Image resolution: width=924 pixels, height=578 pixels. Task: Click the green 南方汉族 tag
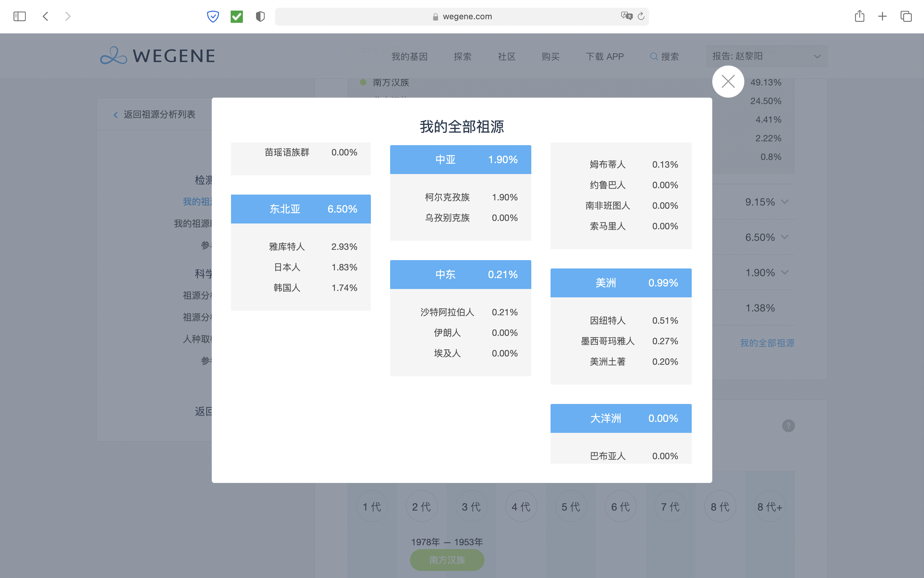(447, 560)
